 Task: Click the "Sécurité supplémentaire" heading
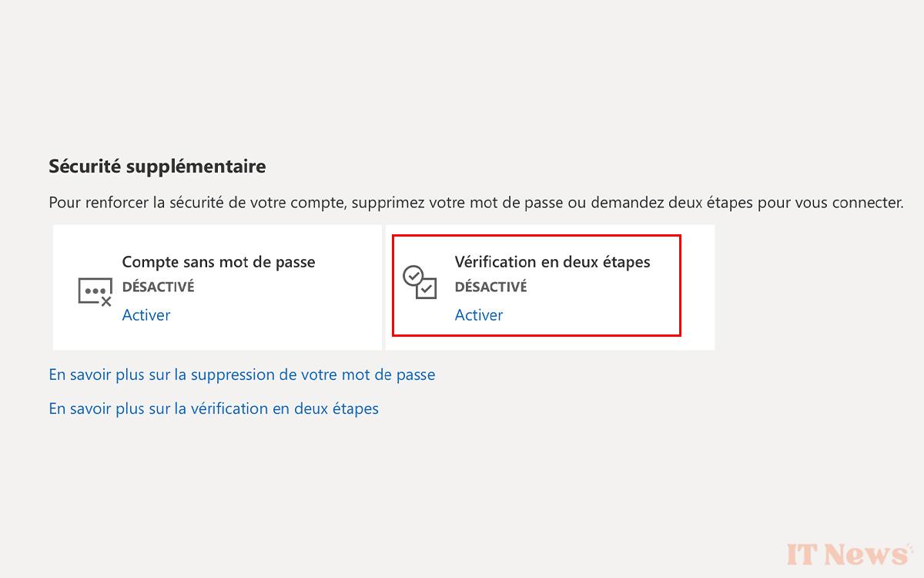[157, 166]
